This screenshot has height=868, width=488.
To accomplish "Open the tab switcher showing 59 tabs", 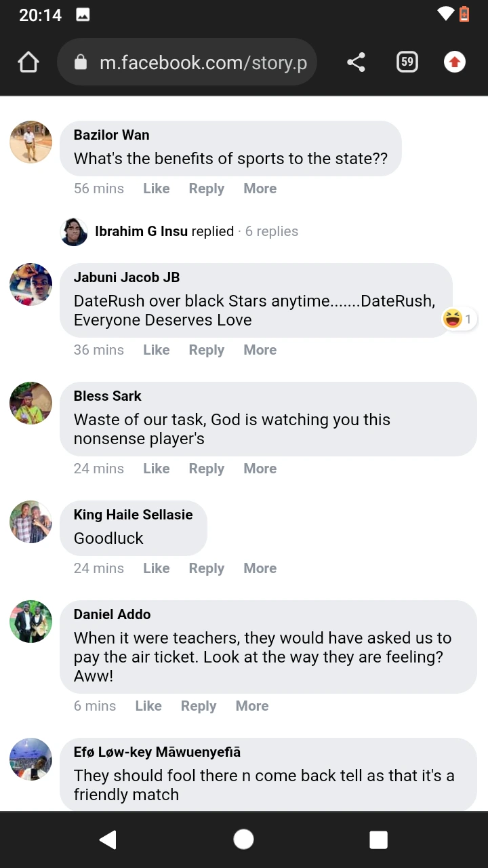I will pyautogui.click(x=407, y=62).
